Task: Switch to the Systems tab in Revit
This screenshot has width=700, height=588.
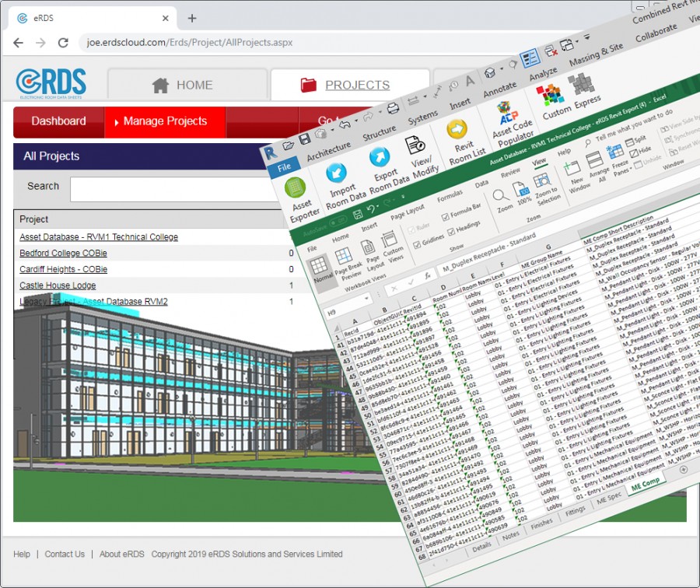Action: [422, 118]
